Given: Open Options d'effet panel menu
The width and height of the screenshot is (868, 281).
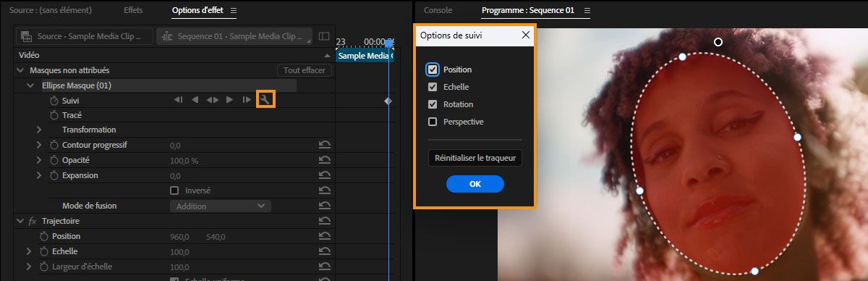Looking at the screenshot, I should 233,11.
